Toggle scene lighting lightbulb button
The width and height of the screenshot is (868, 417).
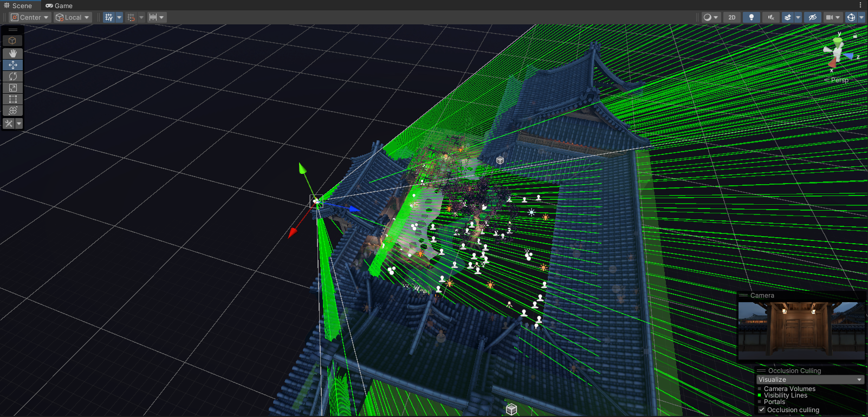click(751, 17)
